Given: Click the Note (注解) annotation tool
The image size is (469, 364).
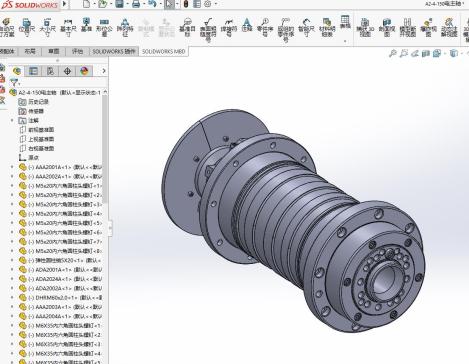Looking at the screenshot, I should click(x=247, y=25).
